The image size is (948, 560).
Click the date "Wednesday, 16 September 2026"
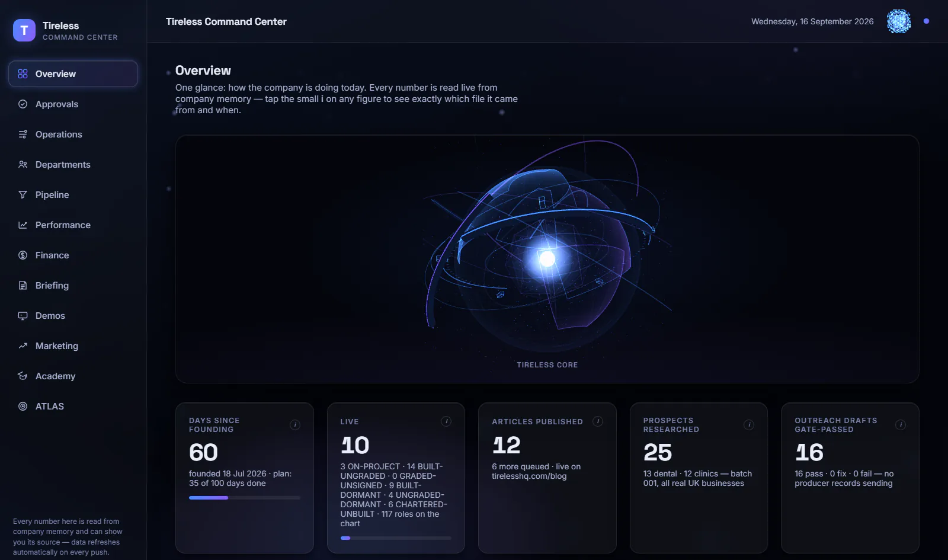click(812, 21)
